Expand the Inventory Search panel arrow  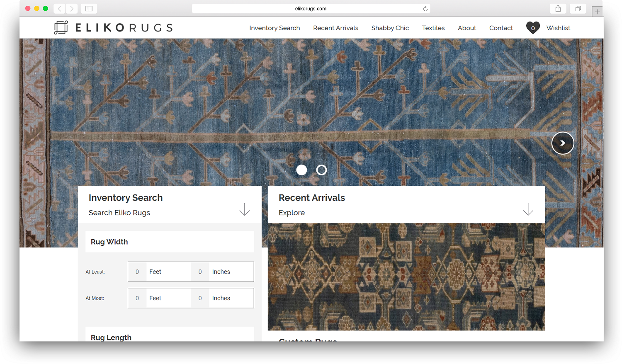pos(244,209)
